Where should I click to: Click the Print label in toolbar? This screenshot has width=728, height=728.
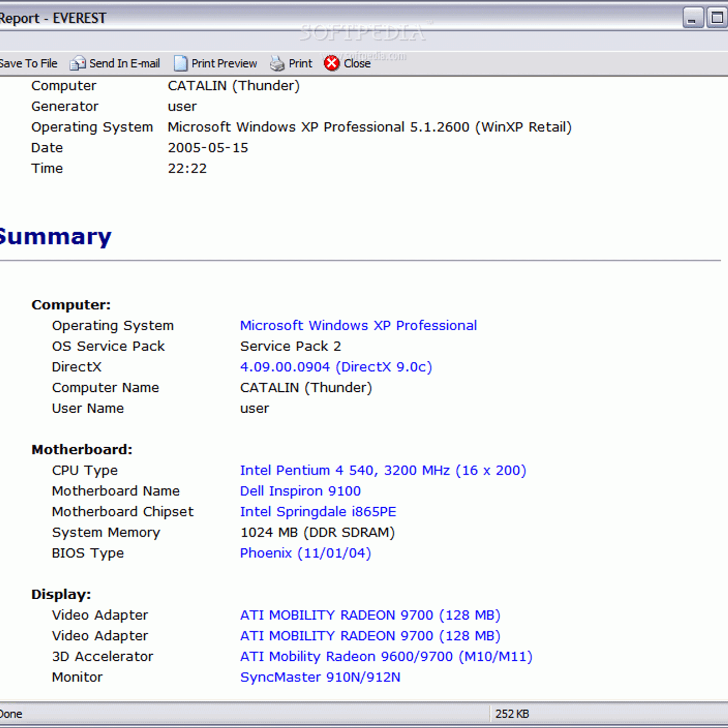[300, 63]
